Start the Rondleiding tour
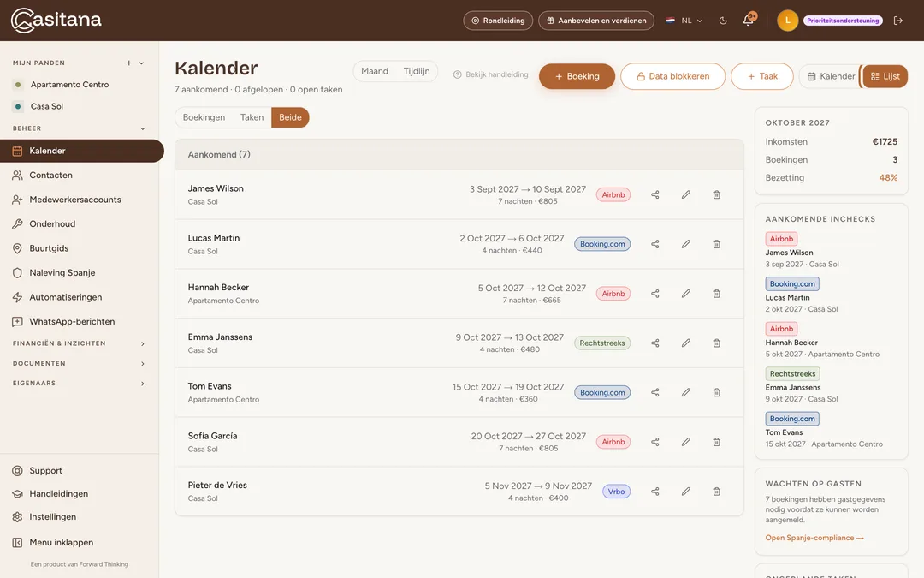This screenshot has width=924, height=578. coord(498,21)
